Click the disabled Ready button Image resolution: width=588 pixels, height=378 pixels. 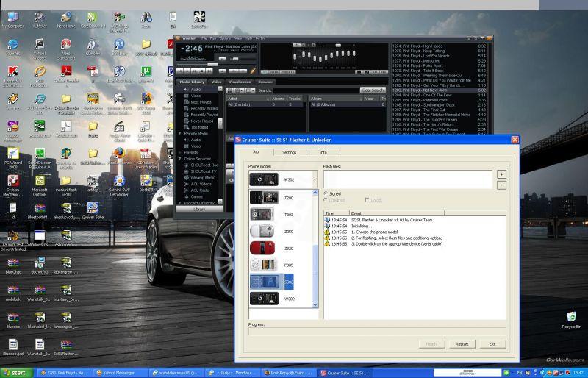click(x=431, y=344)
